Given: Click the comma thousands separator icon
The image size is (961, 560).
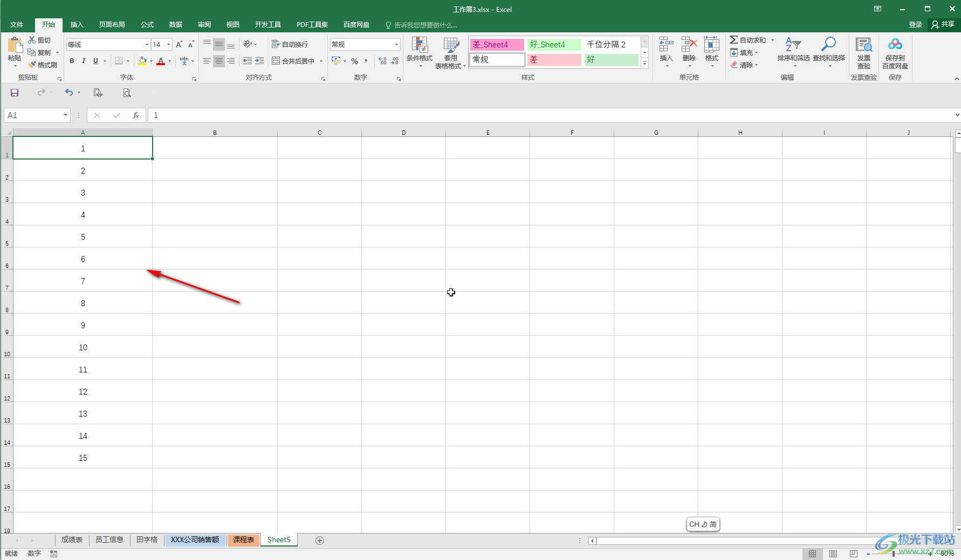Looking at the screenshot, I should coord(366,61).
